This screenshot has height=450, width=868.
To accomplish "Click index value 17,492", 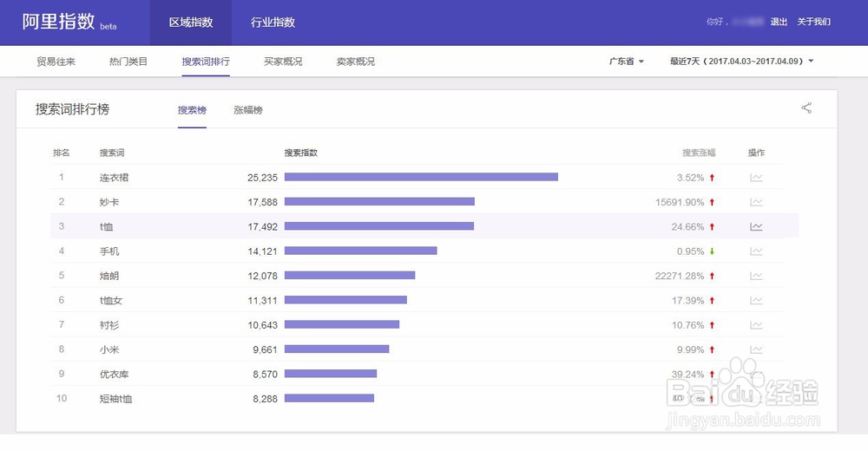I will pos(262,226).
